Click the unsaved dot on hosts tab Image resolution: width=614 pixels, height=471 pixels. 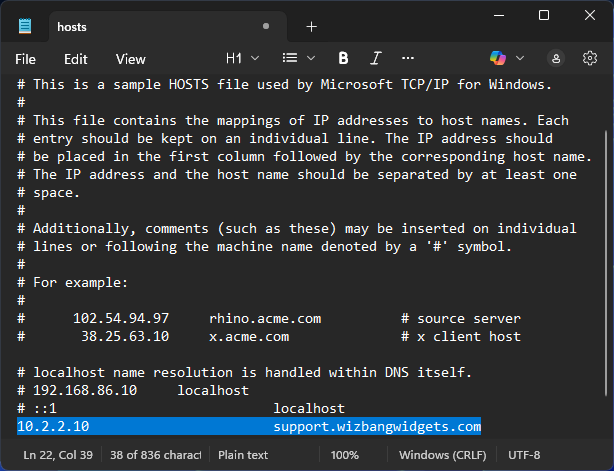coord(266,26)
